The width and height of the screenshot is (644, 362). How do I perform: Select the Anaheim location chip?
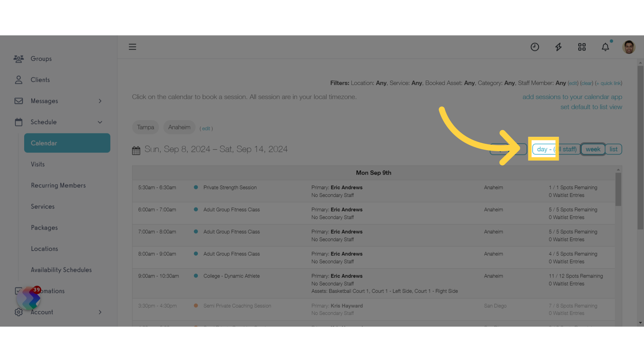pyautogui.click(x=179, y=127)
